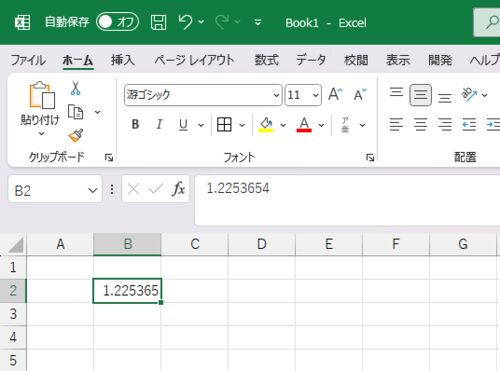Image resolution: width=500 pixels, height=371 pixels.
Task: Open the データ (Data) tab
Action: coord(311,60)
